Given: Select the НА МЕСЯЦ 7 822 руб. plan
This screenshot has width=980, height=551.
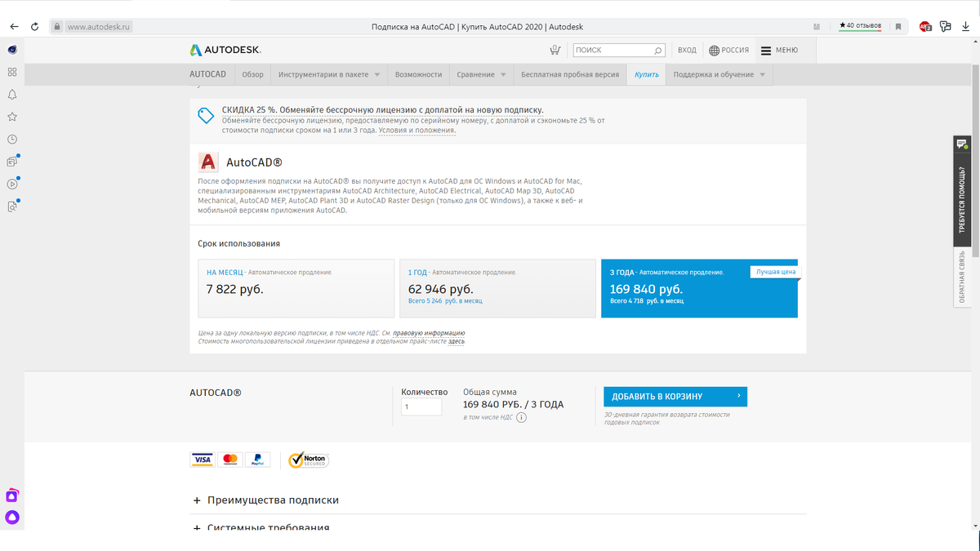Looking at the screenshot, I should [x=296, y=288].
